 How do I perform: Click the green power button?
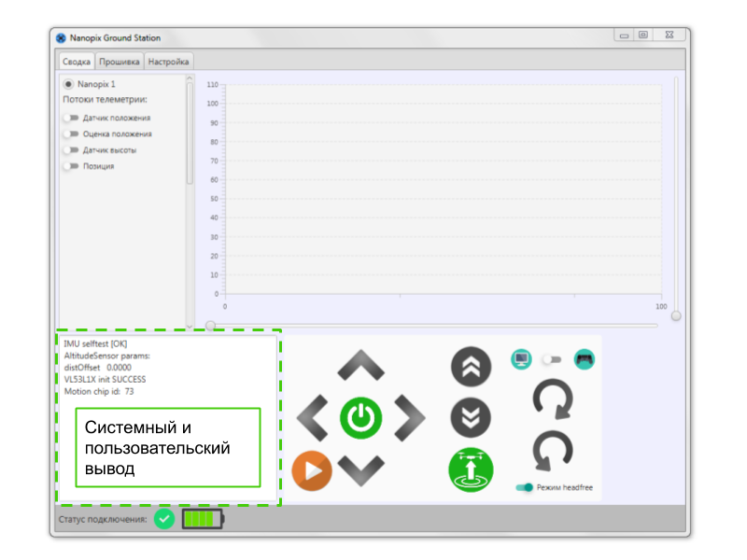tap(360, 417)
